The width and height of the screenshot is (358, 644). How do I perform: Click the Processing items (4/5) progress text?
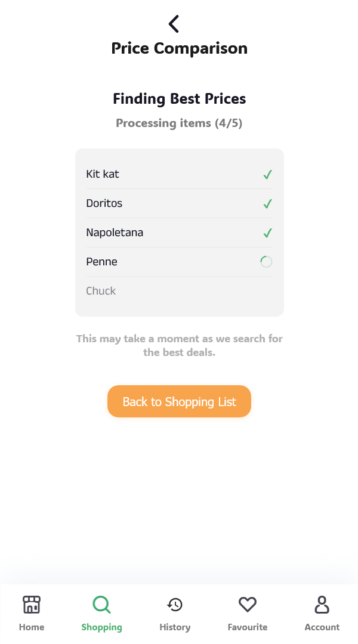pyautogui.click(x=179, y=123)
